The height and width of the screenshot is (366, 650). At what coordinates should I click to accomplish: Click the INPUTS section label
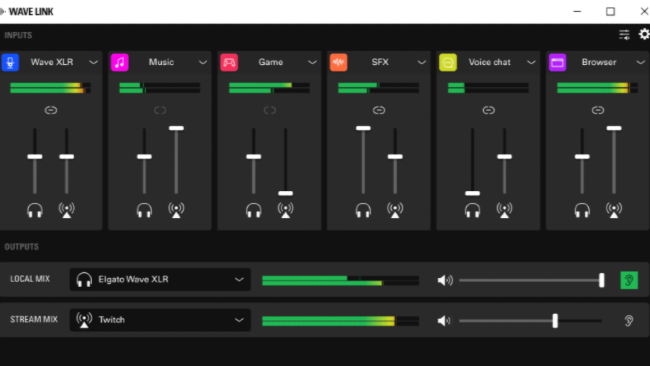[x=18, y=35]
